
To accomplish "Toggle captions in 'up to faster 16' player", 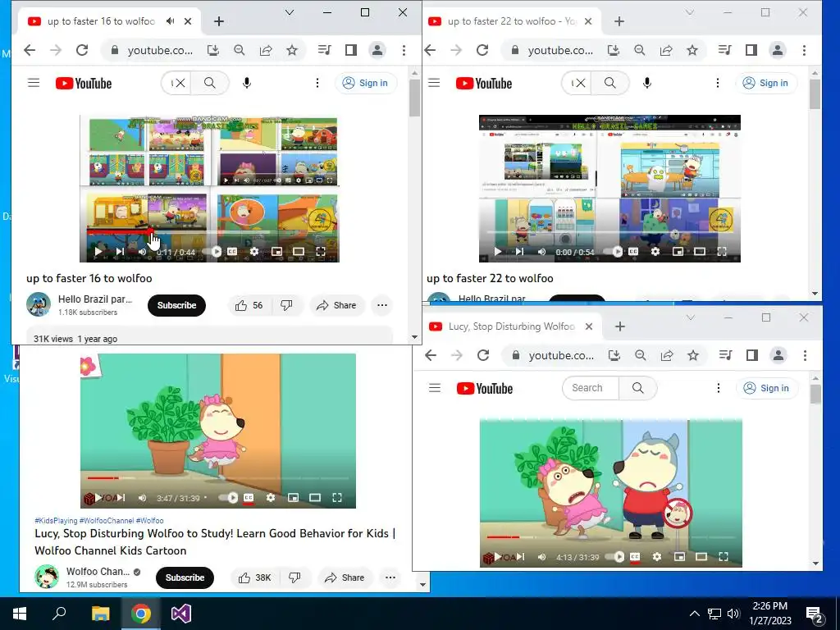I will pos(232,251).
